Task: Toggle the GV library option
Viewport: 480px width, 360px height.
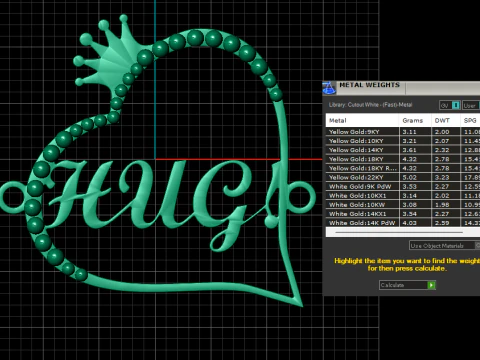Action: point(450,105)
